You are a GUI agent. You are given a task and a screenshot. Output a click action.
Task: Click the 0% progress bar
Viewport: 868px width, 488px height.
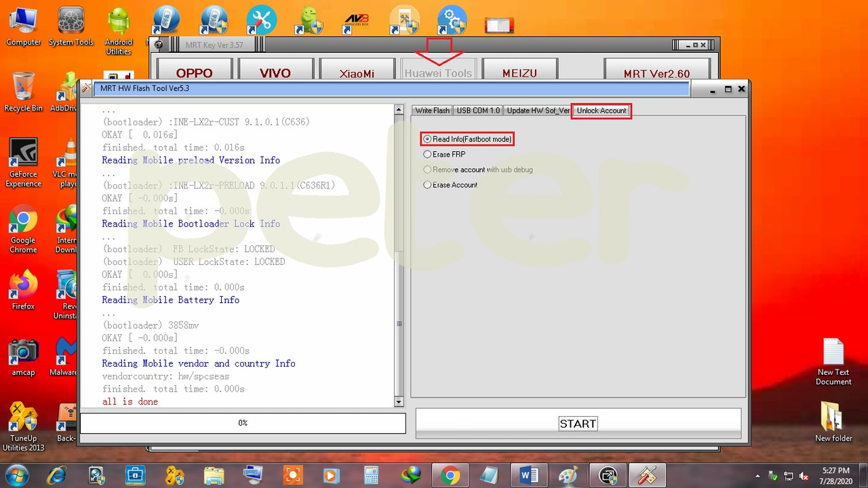coord(243,423)
